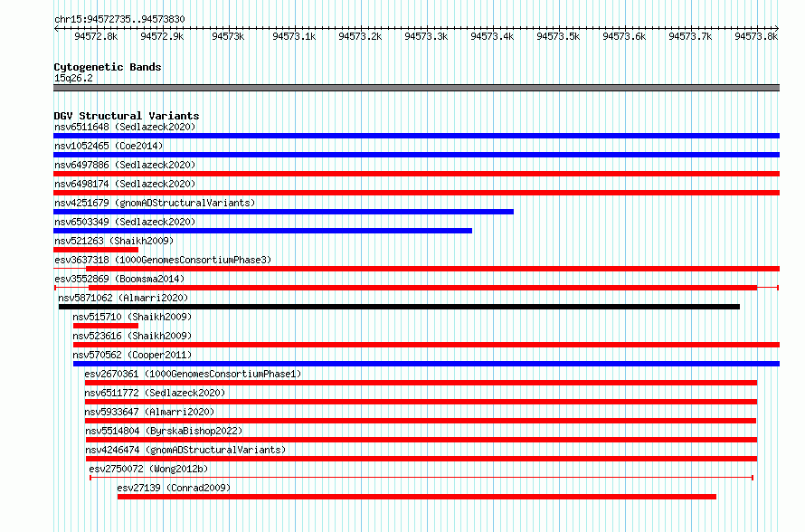Select esv3552869 (Boomsma2014) label
The height and width of the screenshot is (532, 805).
click(119, 279)
